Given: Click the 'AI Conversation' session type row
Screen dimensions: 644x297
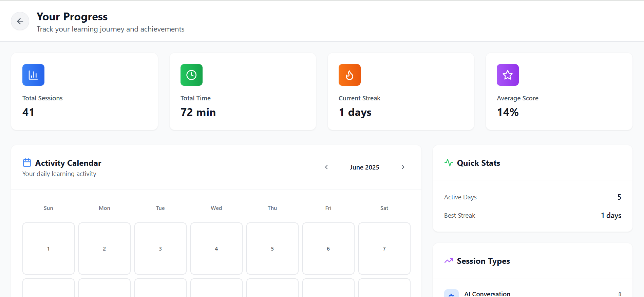Looking at the screenshot, I should (533, 294).
